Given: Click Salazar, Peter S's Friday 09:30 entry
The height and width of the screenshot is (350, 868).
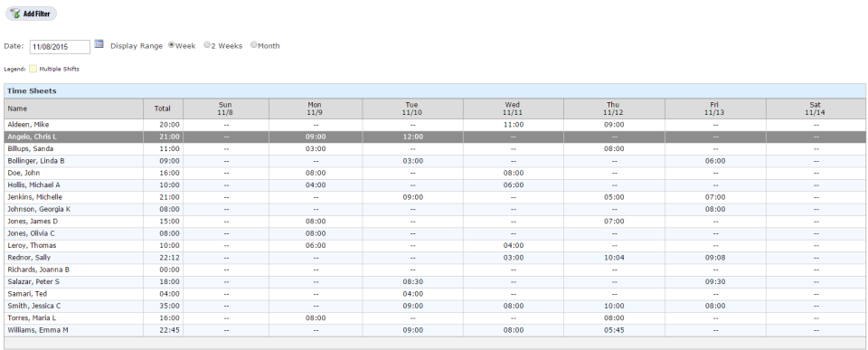Looking at the screenshot, I should [x=715, y=282].
